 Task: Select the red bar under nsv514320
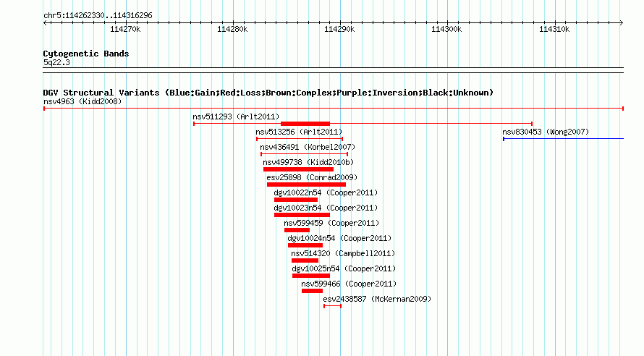pyautogui.click(x=305, y=260)
